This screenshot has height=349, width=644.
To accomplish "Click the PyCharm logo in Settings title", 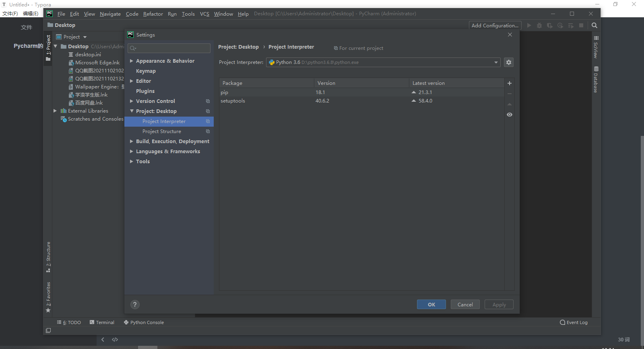I will pyautogui.click(x=130, y=35).
